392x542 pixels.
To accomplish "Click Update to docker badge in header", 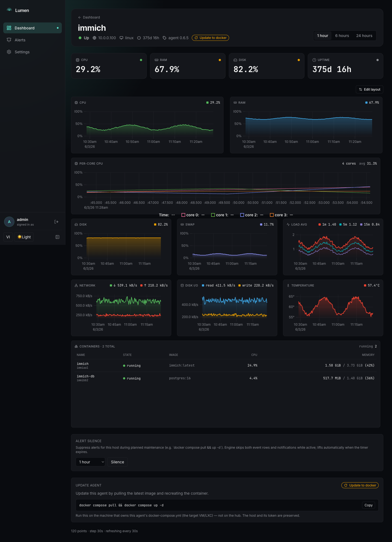I will pyautogui.click(x=210, y=38).
